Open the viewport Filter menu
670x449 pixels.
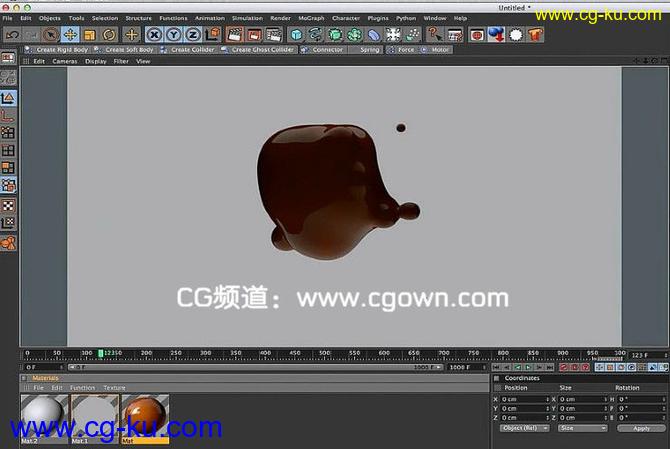point(121,62)
